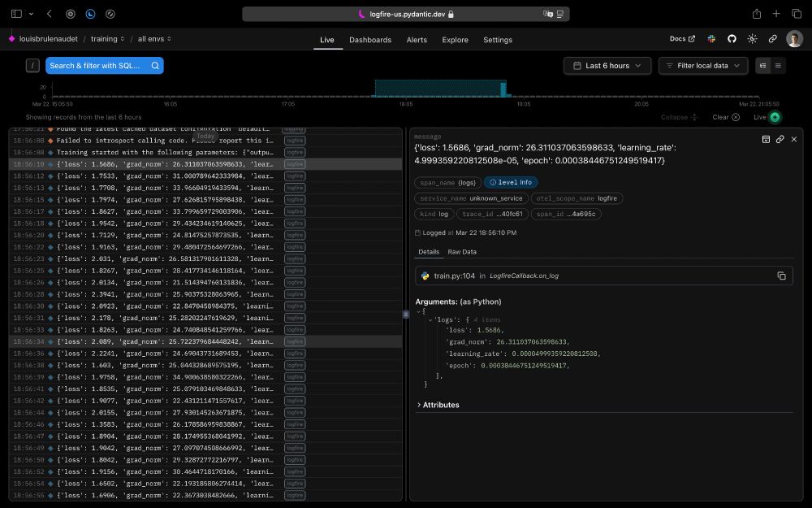The image size is (812, 508).
Task: Toggle light theme with the sun icon
Action: coord(753,39)
